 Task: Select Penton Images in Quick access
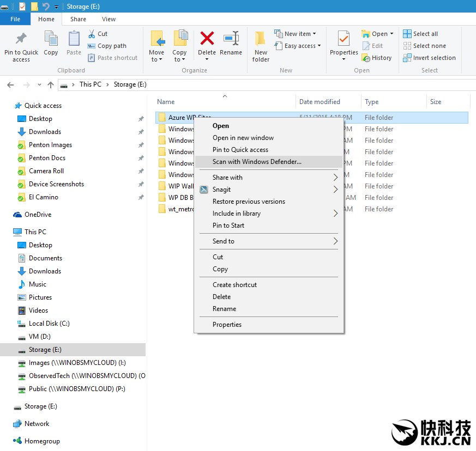pyautogui.click(x=45, y=145)
